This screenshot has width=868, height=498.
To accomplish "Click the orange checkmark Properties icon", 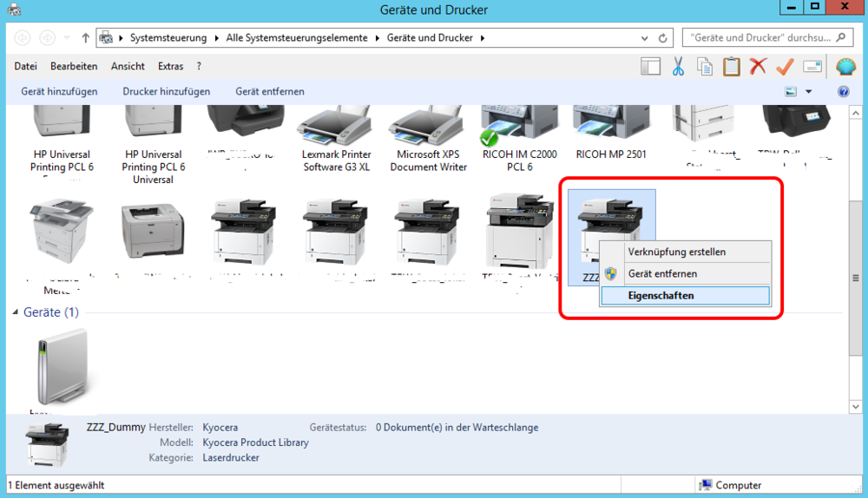I will [785, 67].
